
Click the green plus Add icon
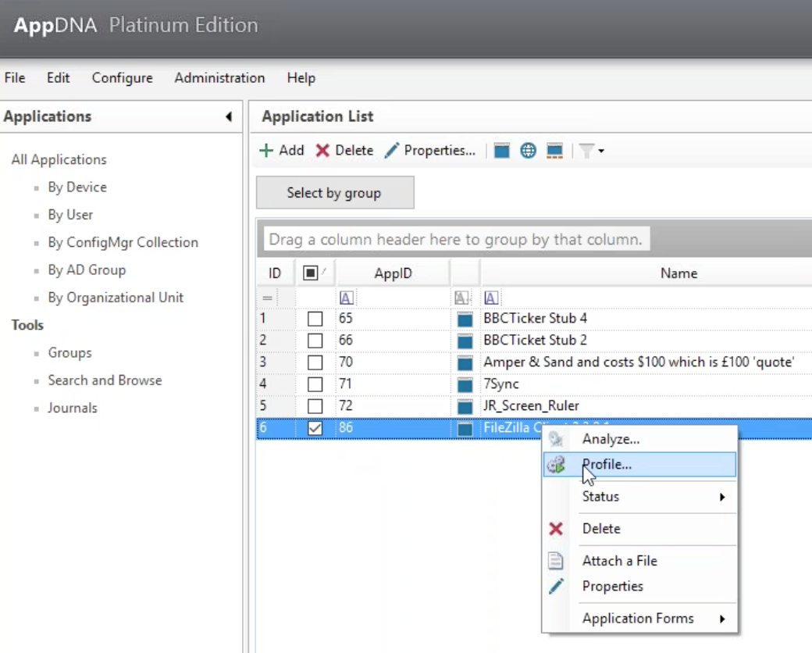pyautogui.click(x=267, y=151)
